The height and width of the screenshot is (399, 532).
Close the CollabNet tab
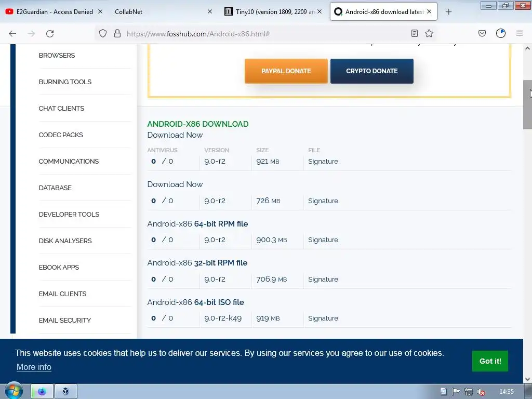click(210, 11)
